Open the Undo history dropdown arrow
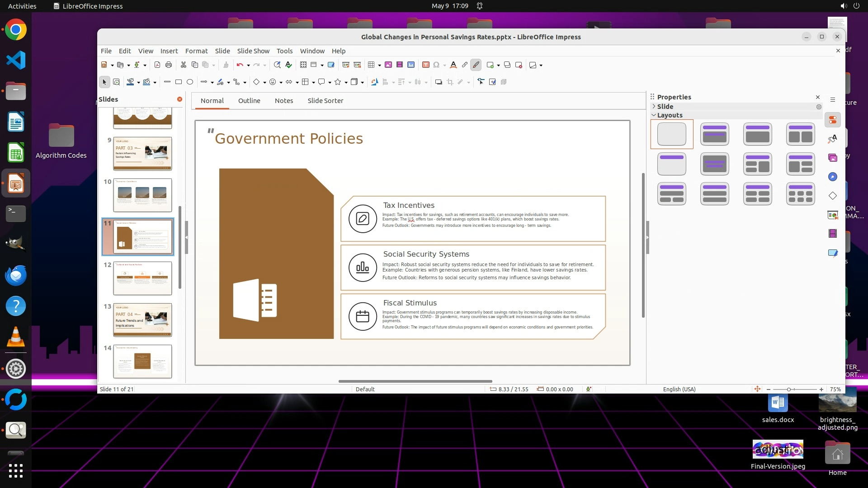Image resolution: width=868 pixels, height=488 pixels. 248,66
